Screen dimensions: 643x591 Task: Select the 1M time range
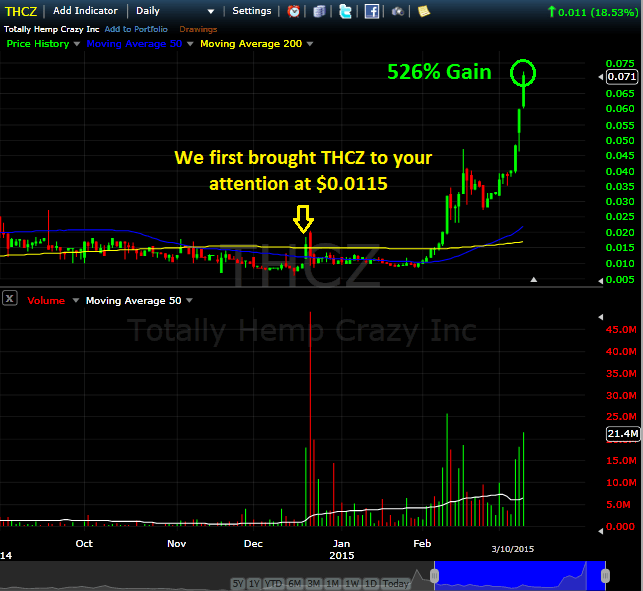click(x=333, y=583)
